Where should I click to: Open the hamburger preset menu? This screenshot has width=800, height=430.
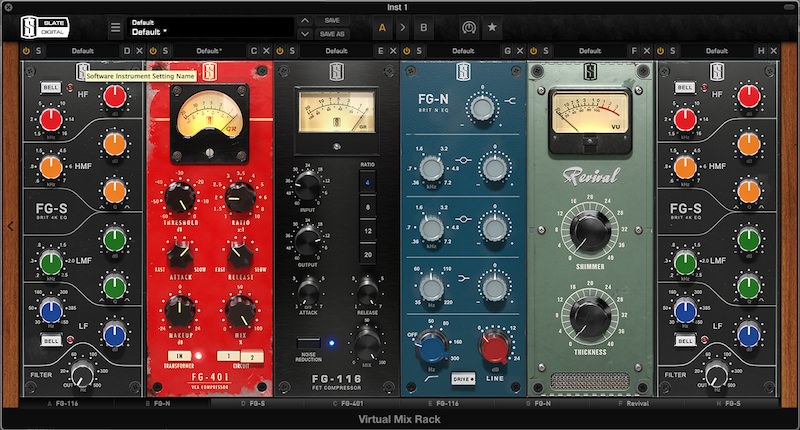[116, 27]
